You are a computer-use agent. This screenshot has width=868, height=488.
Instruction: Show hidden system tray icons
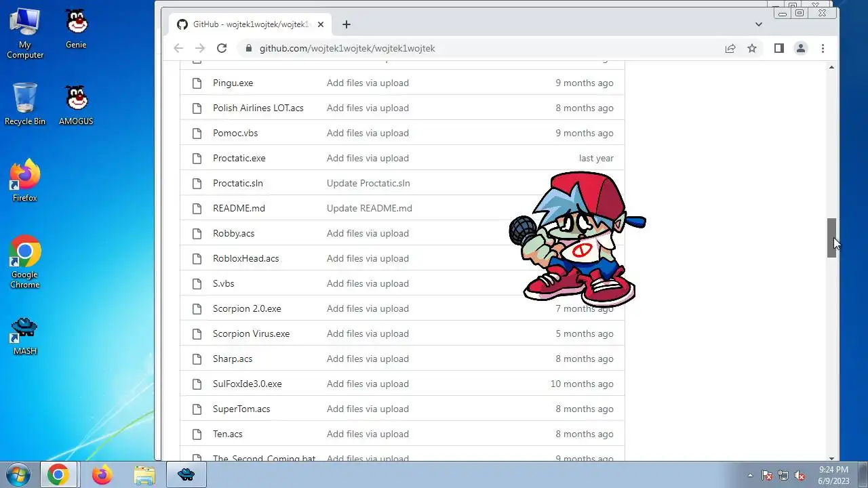pyautogui.click(x=750, y=475)
